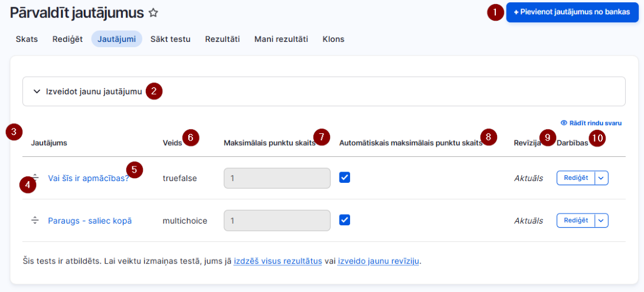Screen dimensions: 644x292
Task: Open dropdown arrow beside Rediģēt in truefalse row
Action: tap(601, 178)
